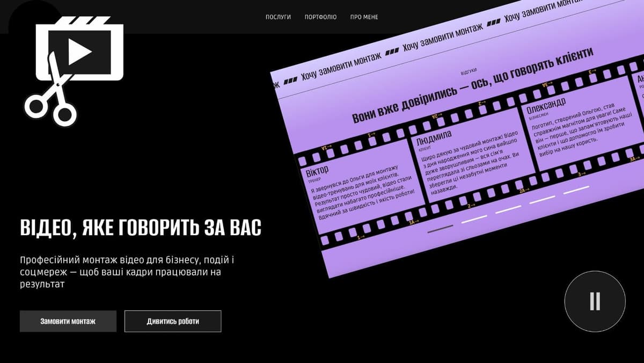644x363 pixels.
Task: Click the heading ВІДЕО, ЯКЕ ГОВОРИТЬ ЗА ВАС
Action: [x=141, y=228]
